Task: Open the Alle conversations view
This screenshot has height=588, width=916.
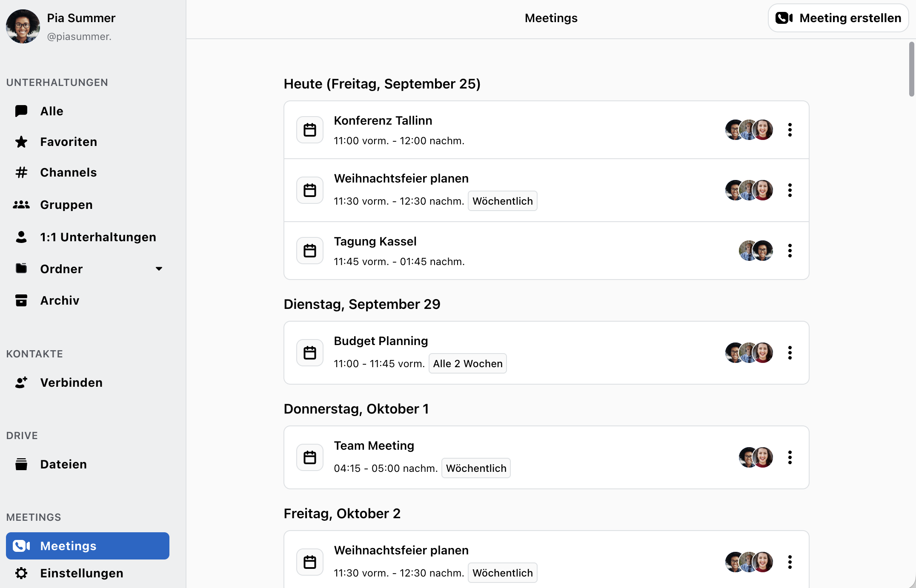Action: pos(52,111)
